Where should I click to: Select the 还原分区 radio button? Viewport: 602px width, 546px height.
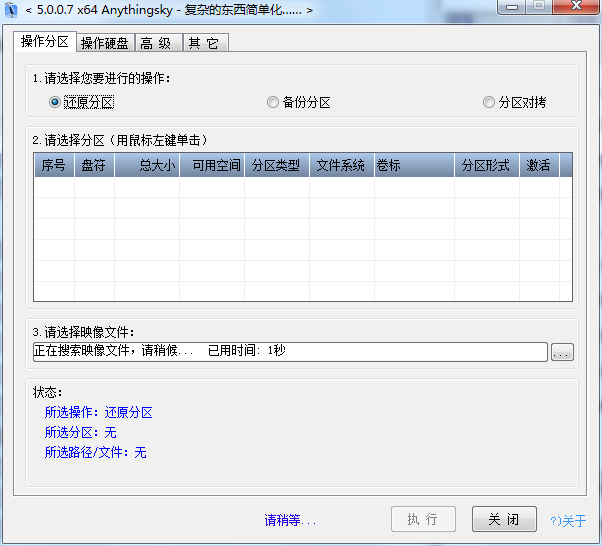click(x=55, y=102)
